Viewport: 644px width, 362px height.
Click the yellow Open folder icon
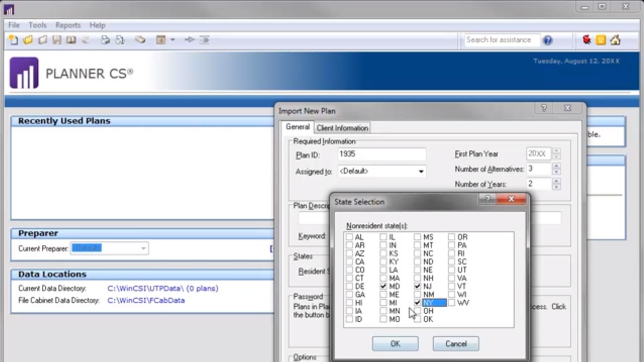(x=28, y=40)
